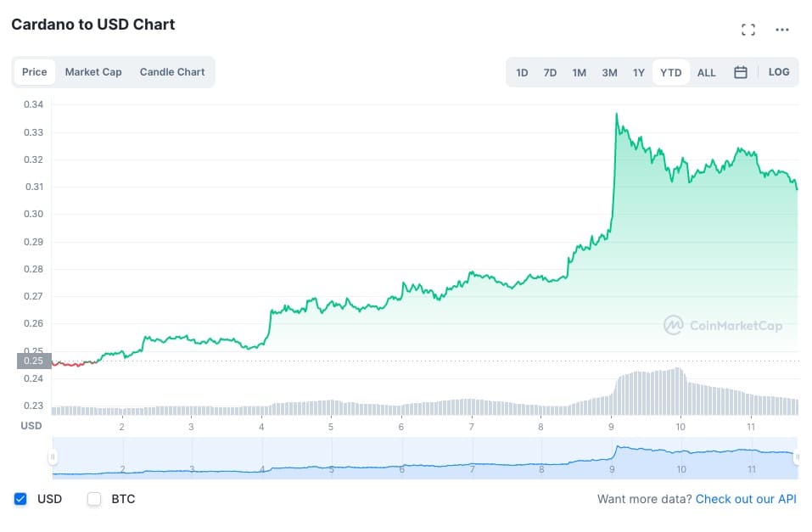Open the three-dot more options menu

point(782,30)
